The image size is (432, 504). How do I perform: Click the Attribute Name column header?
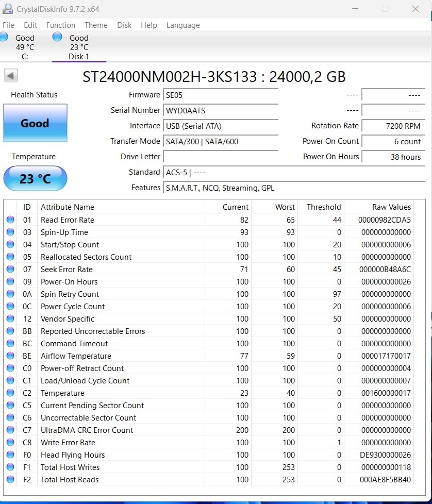point(121,207)
